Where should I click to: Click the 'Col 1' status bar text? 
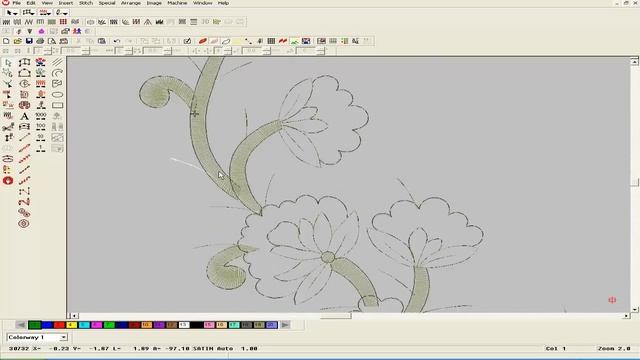(556, 349)
